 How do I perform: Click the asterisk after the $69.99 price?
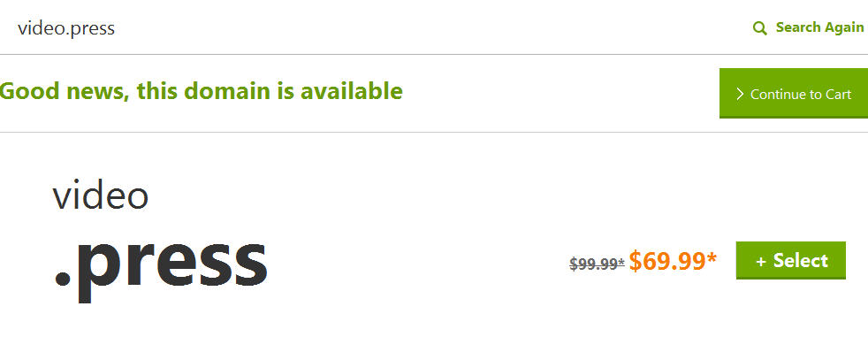click(712, 257)
